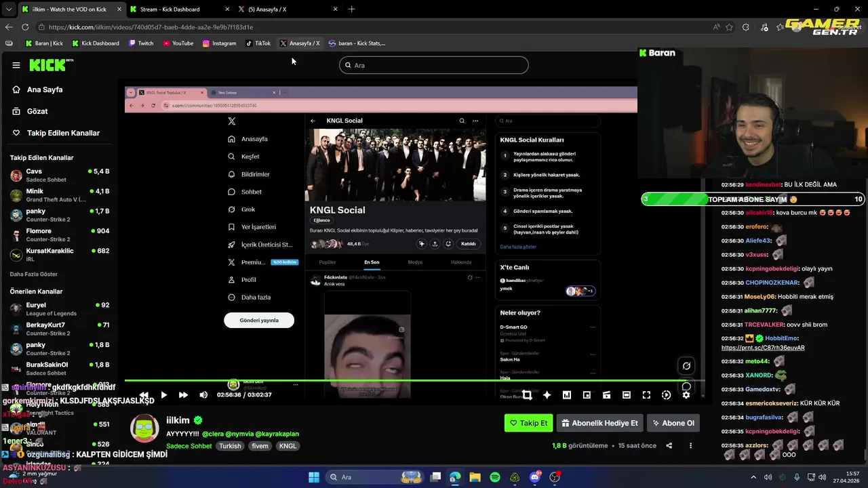Fast-forward the VOD with the forward button

pyautogui.click(x=183, y=394)
